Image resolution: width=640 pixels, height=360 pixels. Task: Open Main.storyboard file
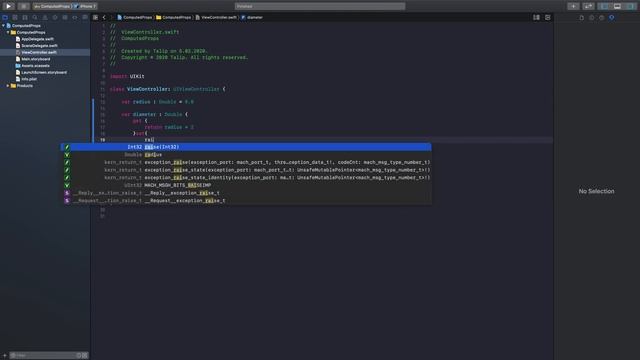pyautogui.click(x=36, y=59)
